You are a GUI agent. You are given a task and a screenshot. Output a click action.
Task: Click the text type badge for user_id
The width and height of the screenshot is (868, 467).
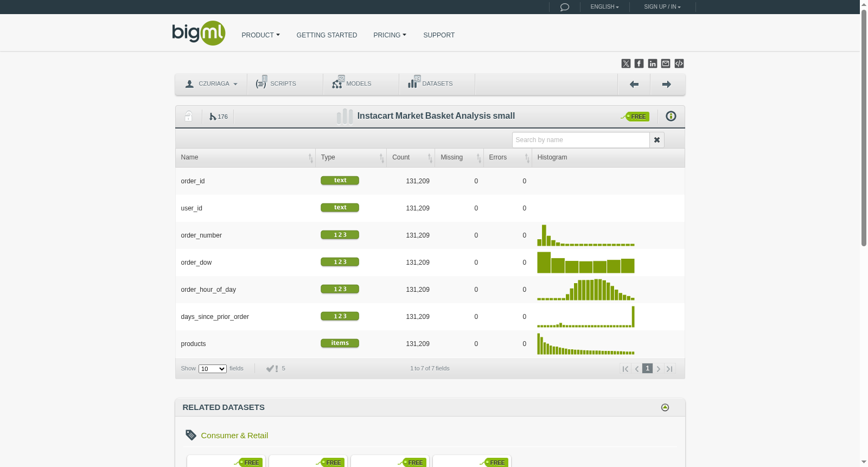click(x=340, y=208)
